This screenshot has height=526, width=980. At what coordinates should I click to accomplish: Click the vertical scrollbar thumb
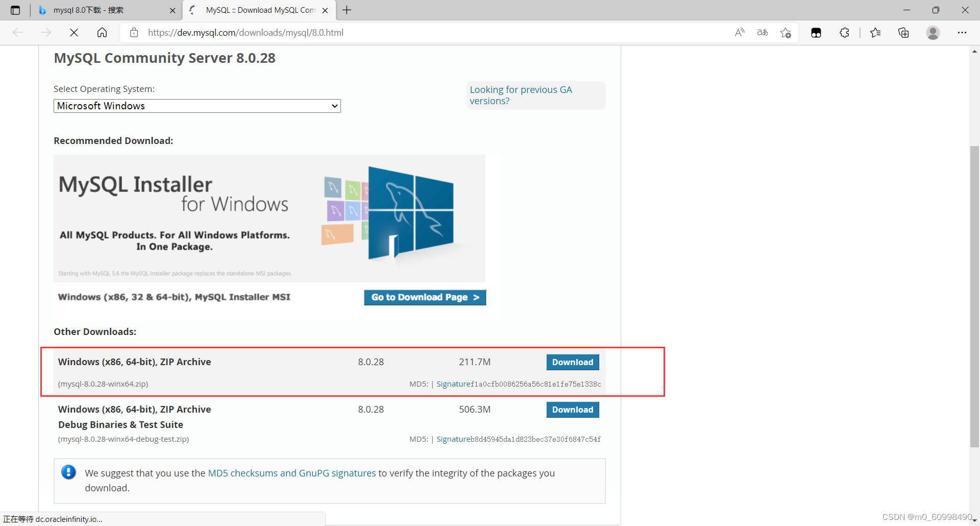pos(974,296)
